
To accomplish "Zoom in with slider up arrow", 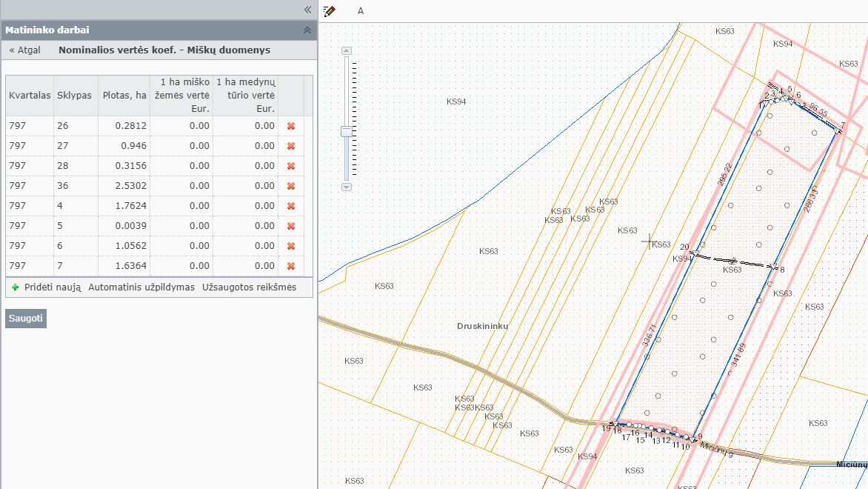I will [347, 50].
